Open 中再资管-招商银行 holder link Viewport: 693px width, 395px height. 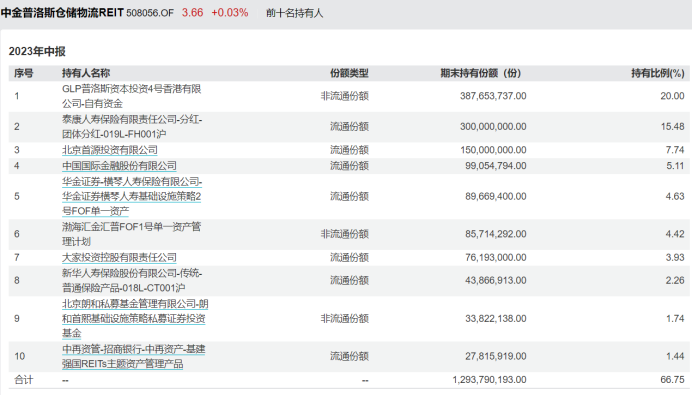click(133, 356)
